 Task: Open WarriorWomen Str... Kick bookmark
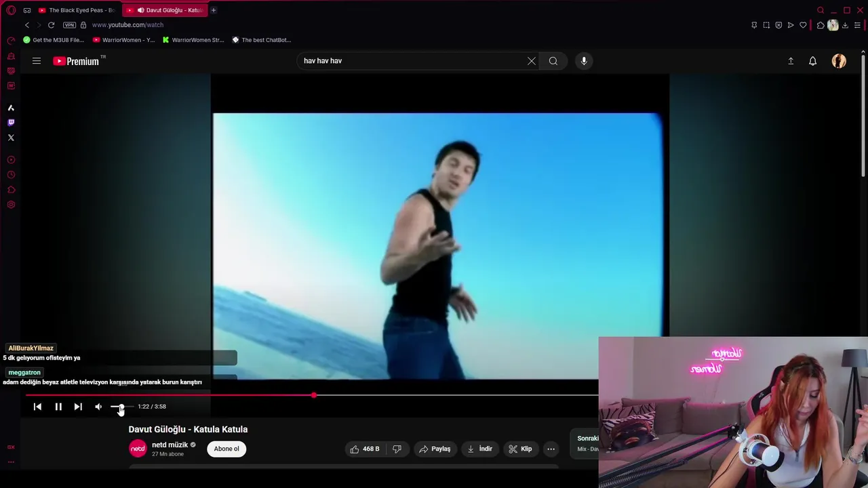tap(193, 40)
